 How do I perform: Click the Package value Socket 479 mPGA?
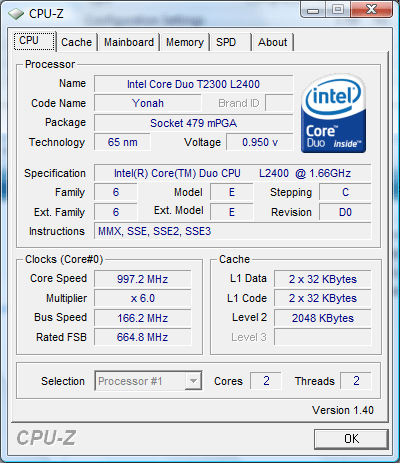tap(193, 123)
